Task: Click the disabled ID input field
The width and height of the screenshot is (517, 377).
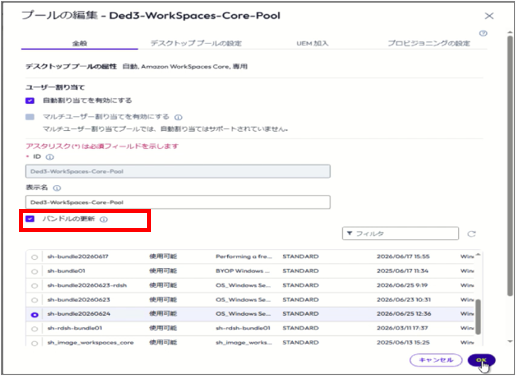Action: [178, 171]
